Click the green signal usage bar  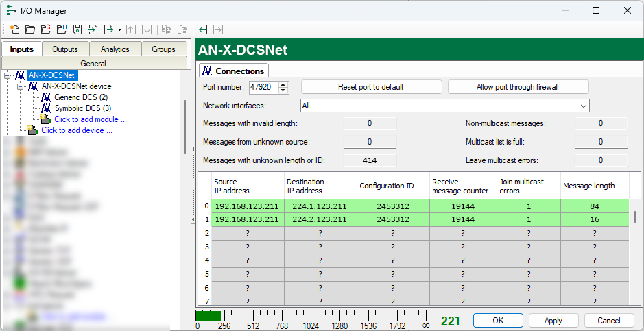tap(208, 316)
